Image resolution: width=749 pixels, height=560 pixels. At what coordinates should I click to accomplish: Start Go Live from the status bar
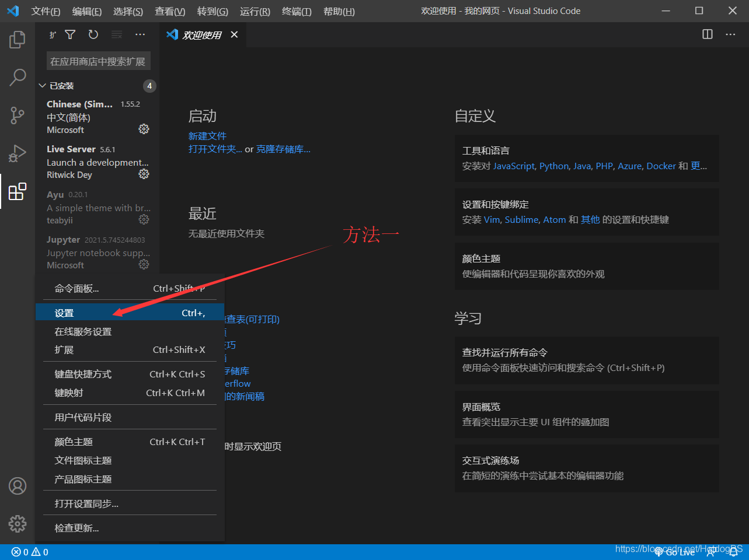point(675,552)
